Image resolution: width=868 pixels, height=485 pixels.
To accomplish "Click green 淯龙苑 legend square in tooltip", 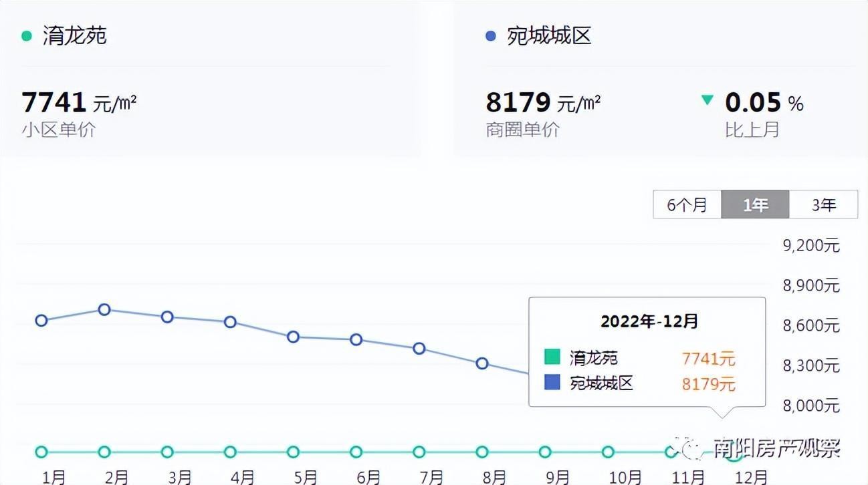I will 552,357.
